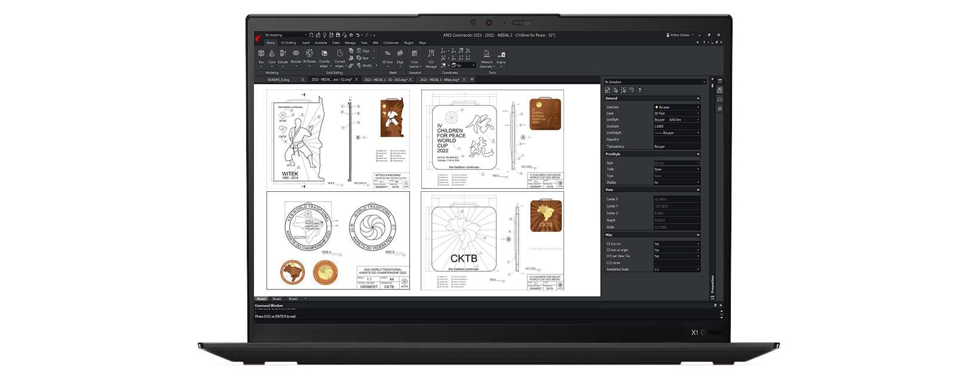Open the 2D Drafting ribbon tab
The height and width of the screenshot is (380, 980).
click(289, 43)
